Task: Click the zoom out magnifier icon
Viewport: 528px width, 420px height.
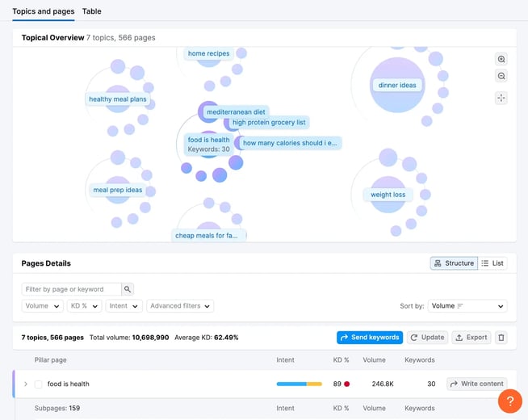Action: [501, 76]
